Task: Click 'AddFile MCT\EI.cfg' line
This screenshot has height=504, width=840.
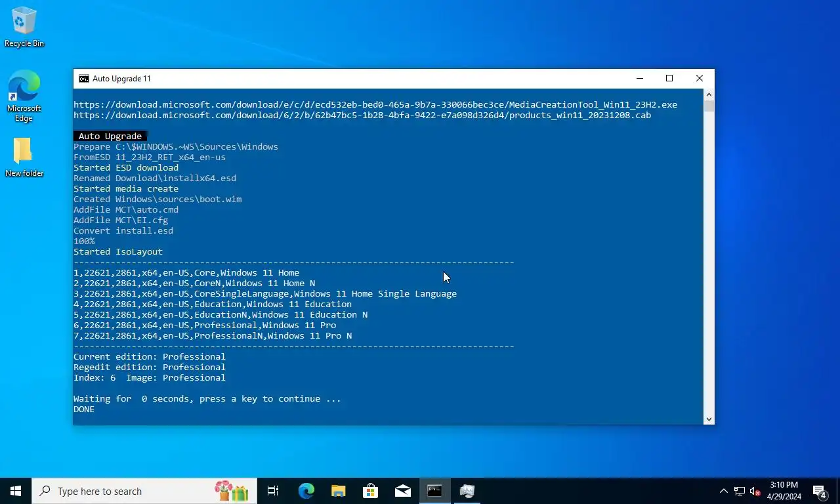Action: tap(121, 220)
